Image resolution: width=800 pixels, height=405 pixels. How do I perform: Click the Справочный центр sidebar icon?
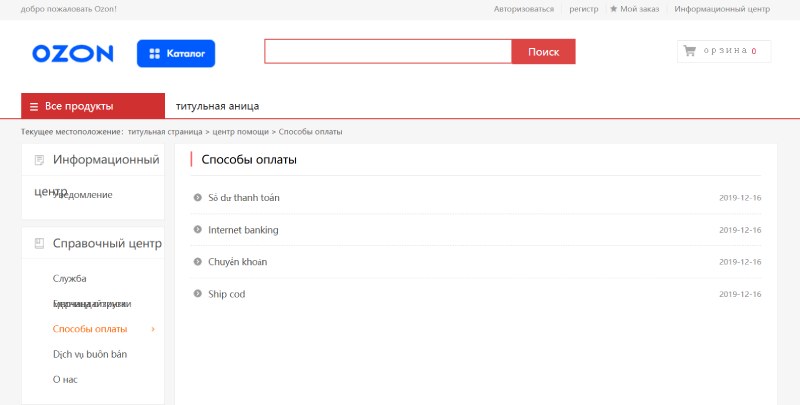tap(39, 244)
